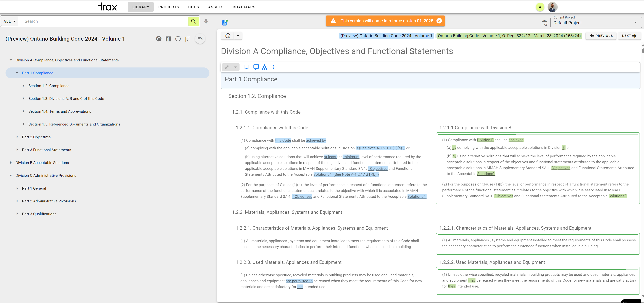Expand Part 2 Objectives in tree
This screenshot has height=303, width=644.
17,137
